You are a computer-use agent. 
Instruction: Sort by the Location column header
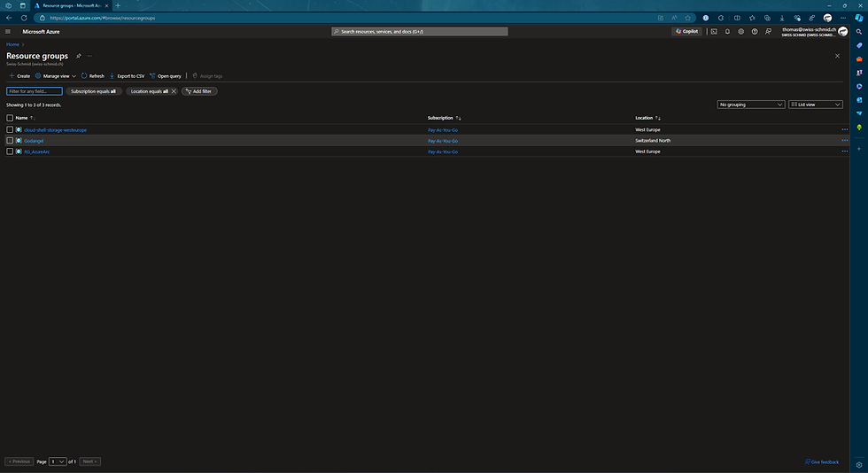(647, 118)
